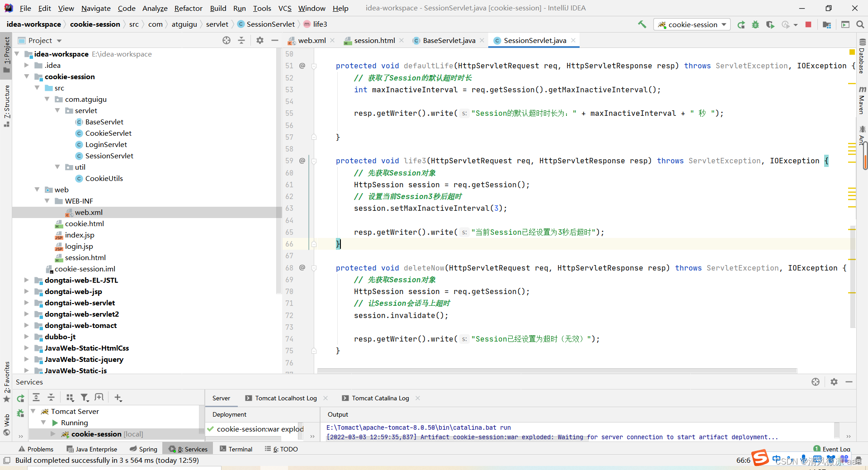Image resolution: width=868 pixels, height=470 pixels.
Task: Open the Terminal tool window button
Action: tap(236, 449)
